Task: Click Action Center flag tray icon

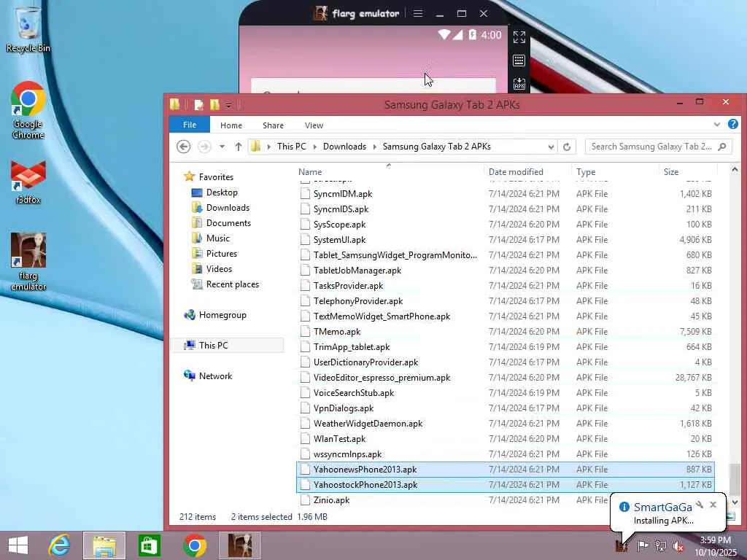Action: (x=643, y=546)
